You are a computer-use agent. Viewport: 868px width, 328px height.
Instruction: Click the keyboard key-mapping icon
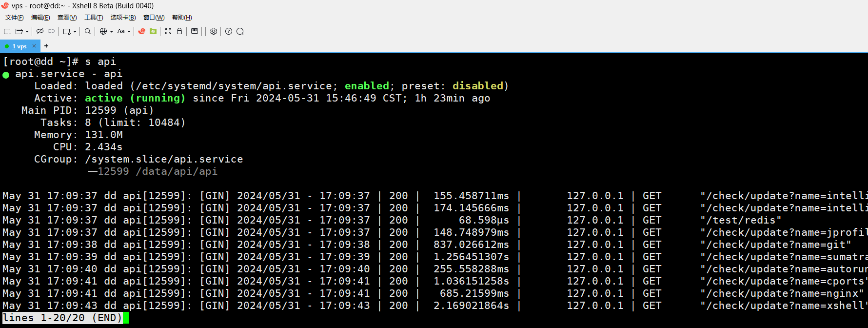[195, 31]
